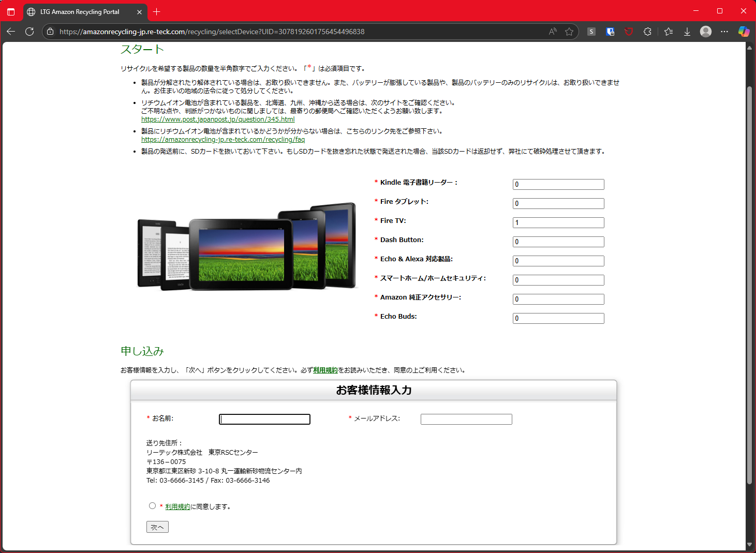Reload the page with refresh icon
This screenshot has height=553, width=756.
pos(29,32)
